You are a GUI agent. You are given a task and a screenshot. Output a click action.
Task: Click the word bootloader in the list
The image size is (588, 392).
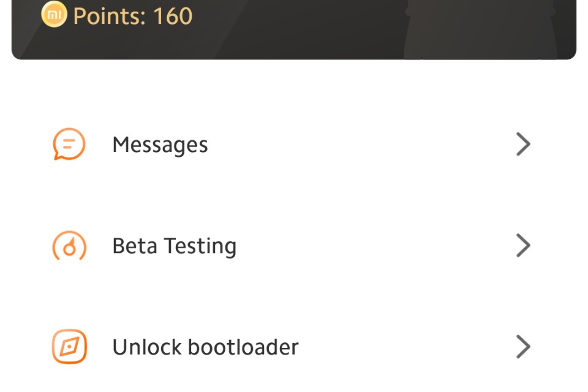pyautogui.click(x=243, y=347)
